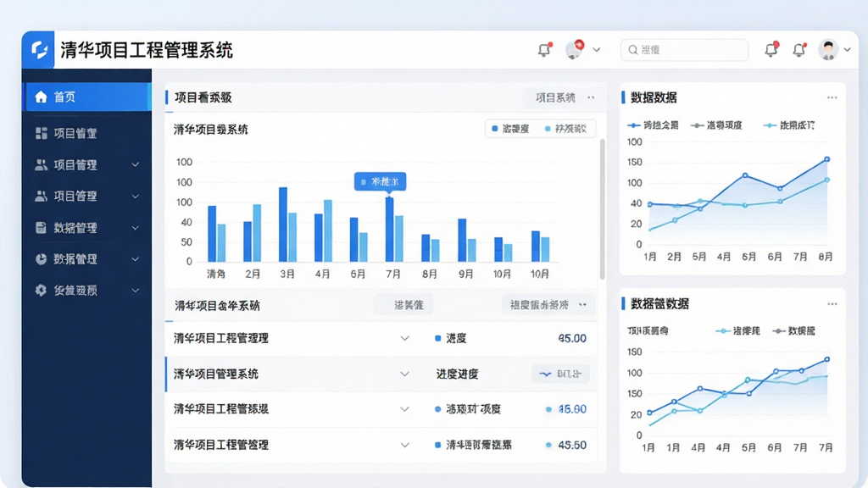Toggle the gray legend entry in the lower-right chart
The width and height of the screenshot is (868, 488).
pyautogui.click(x=793, y=331)
